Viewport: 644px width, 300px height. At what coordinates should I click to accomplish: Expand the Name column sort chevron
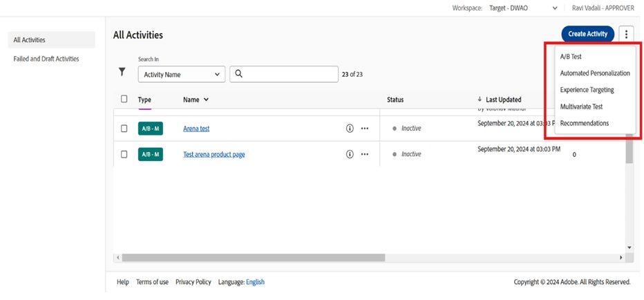206,100
